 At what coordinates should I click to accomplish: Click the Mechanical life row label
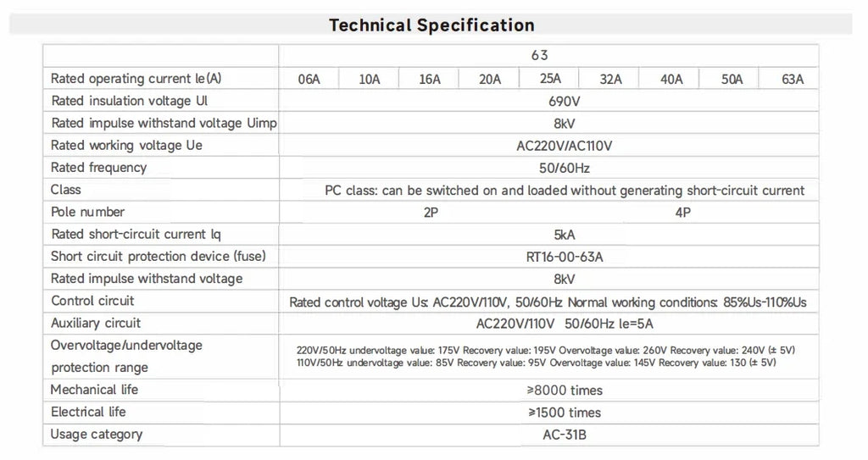click(x=94, y=390)
